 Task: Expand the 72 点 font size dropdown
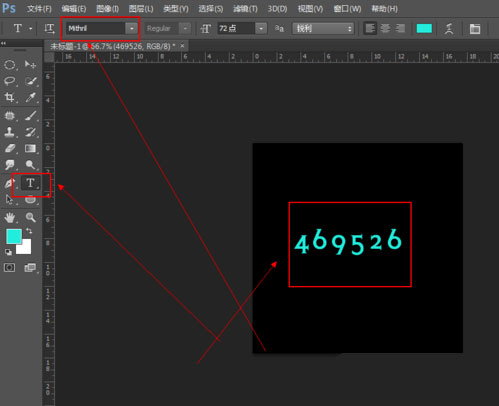261,28
